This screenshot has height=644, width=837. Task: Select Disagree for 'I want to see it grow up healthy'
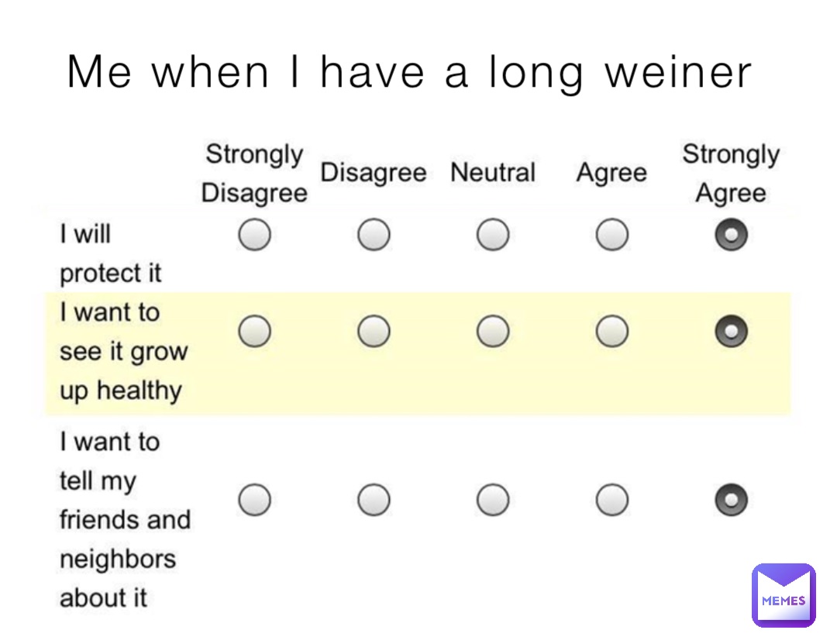click(374, 331)
